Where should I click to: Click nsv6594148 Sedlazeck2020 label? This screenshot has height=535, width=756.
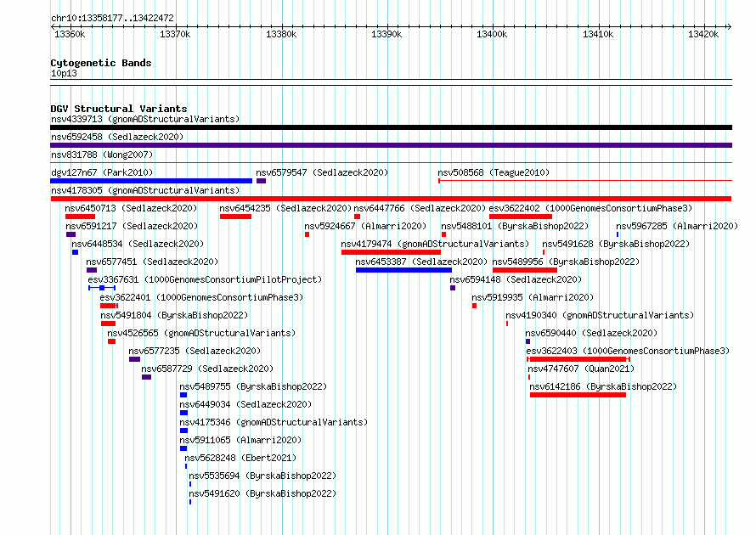pos(516,279)
